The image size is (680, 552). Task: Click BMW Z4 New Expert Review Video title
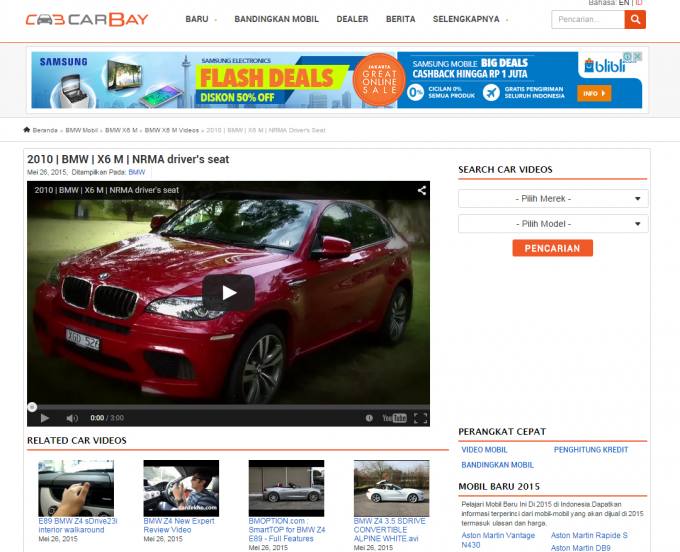(179, 525)
